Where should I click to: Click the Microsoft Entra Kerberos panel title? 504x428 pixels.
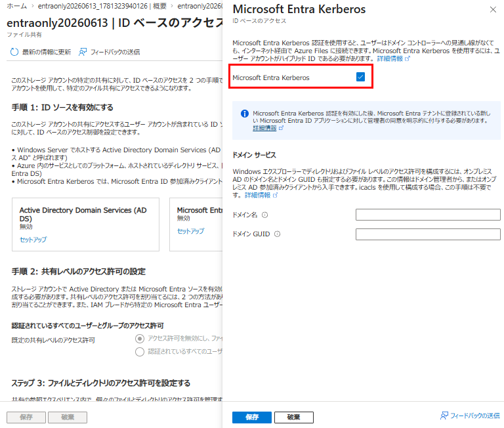299,9
